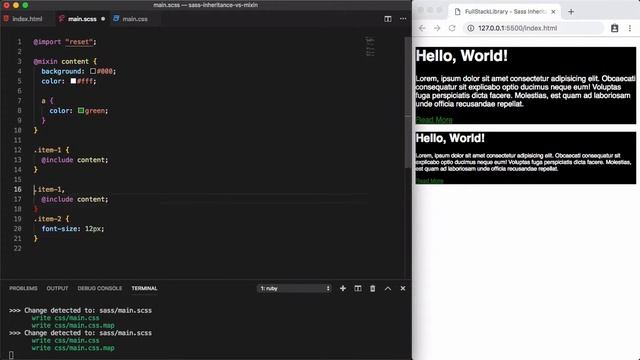Open the browser profile icon

tap(614, 28)
